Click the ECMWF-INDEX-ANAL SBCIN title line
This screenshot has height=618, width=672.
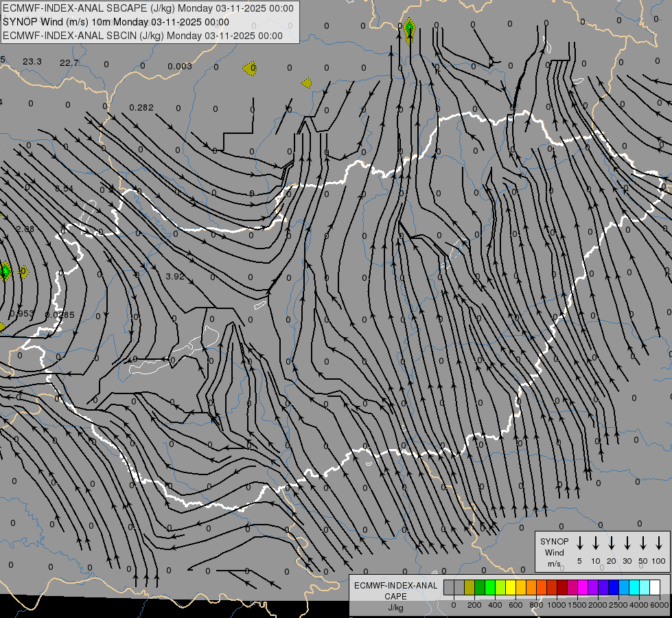pos(143,36)
